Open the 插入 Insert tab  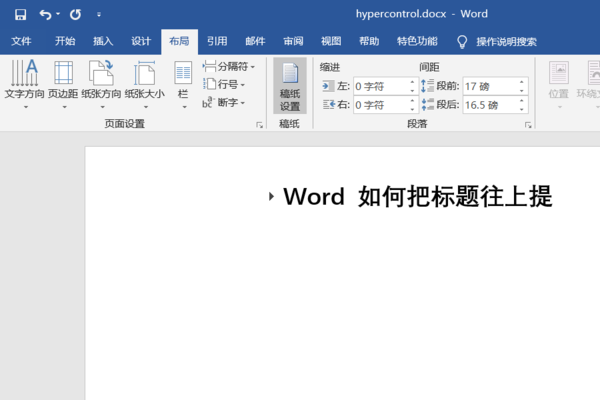coord(103,42)
